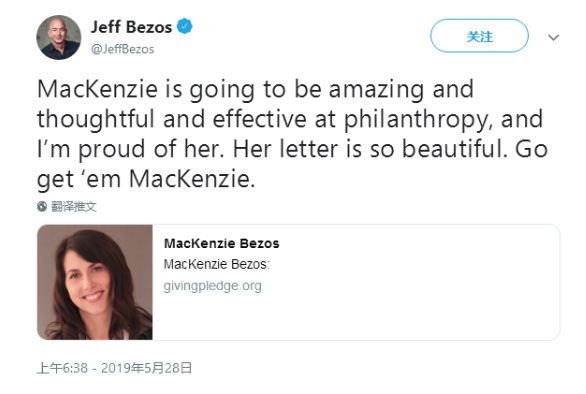
Task: Click the word 'thoughtful' in the tweet
Action: tap(96, 119)
